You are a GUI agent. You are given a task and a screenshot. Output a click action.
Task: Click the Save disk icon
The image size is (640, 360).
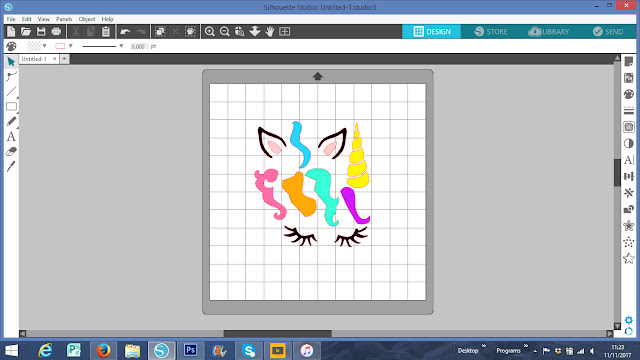coord(41,31)
